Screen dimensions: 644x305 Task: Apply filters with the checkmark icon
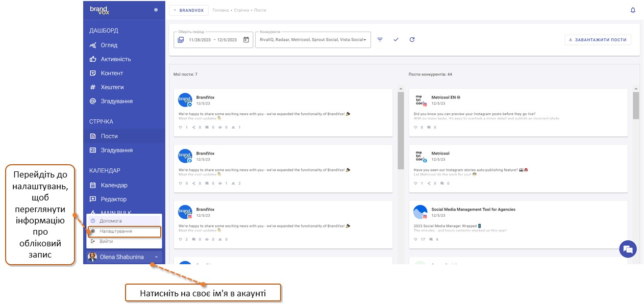click(396, 40)
